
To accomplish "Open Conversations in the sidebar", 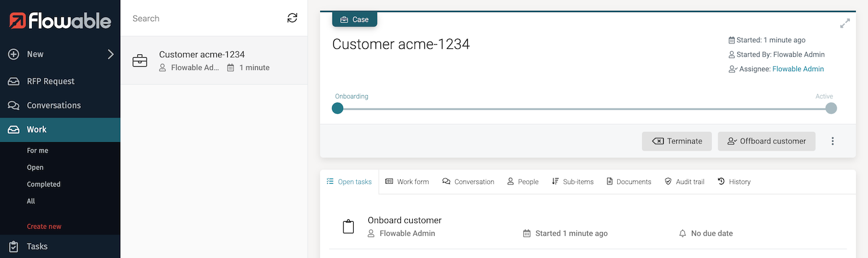I will [x=53, y=105].
